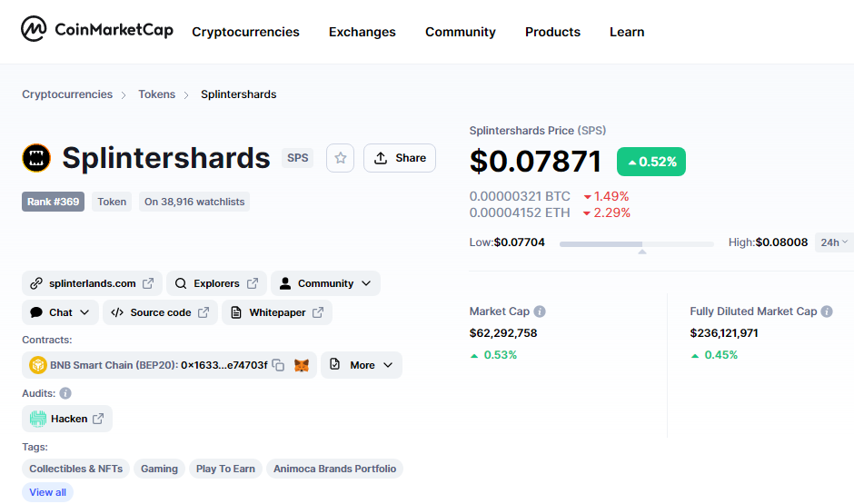Click the 0.45% fully diluted change

point(714,355)
